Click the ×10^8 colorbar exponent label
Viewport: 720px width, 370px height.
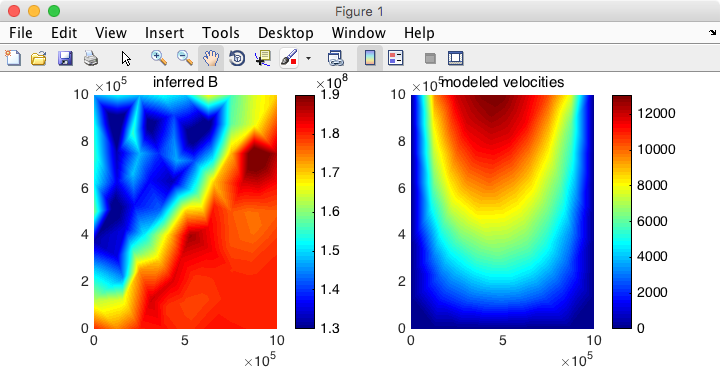tap(332, 82)
